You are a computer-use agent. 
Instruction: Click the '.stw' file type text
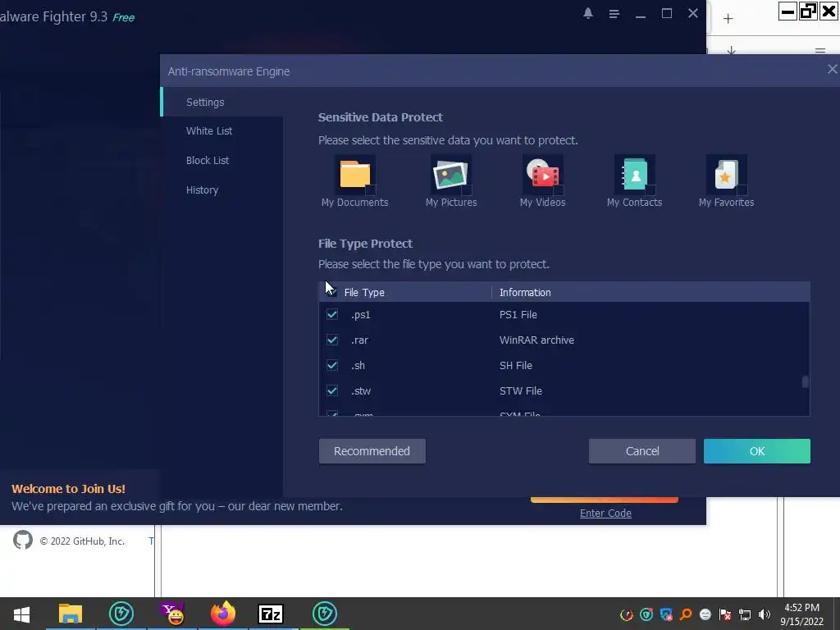[x=361, y=391]
